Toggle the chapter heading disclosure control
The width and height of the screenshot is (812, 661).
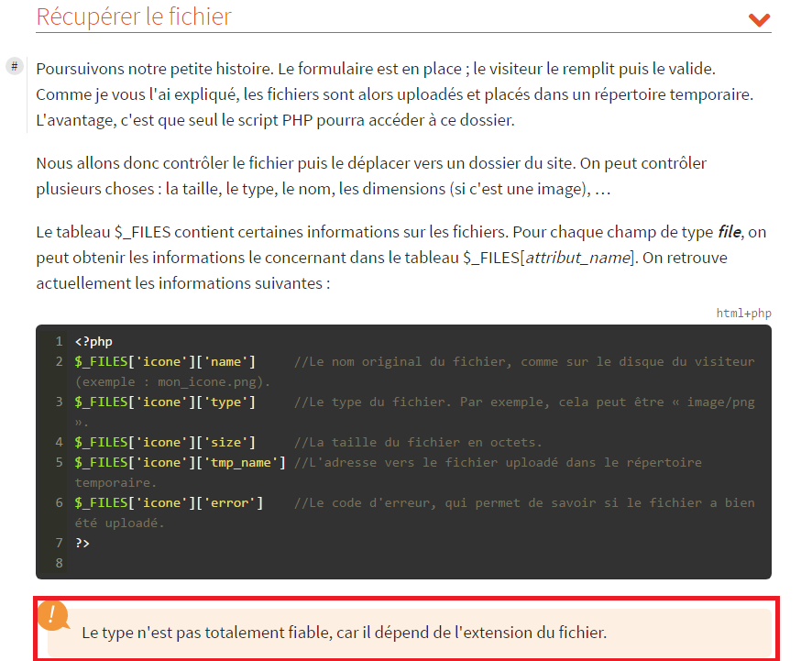click(x=759, y=19)
